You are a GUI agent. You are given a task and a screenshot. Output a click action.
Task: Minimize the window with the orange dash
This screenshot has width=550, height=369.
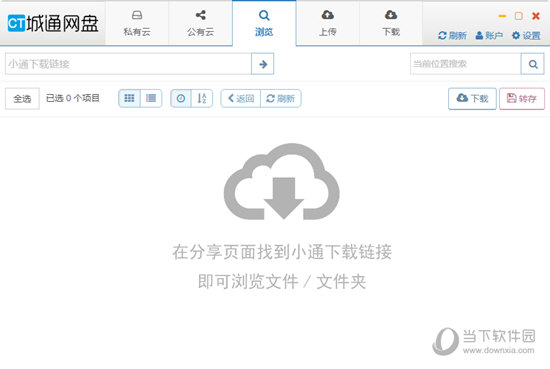[502, 16]
